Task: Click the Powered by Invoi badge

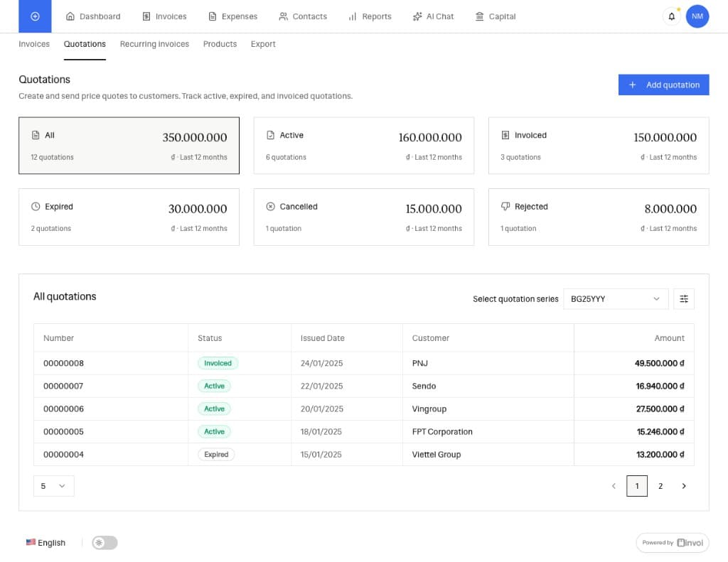Action: 673,543
